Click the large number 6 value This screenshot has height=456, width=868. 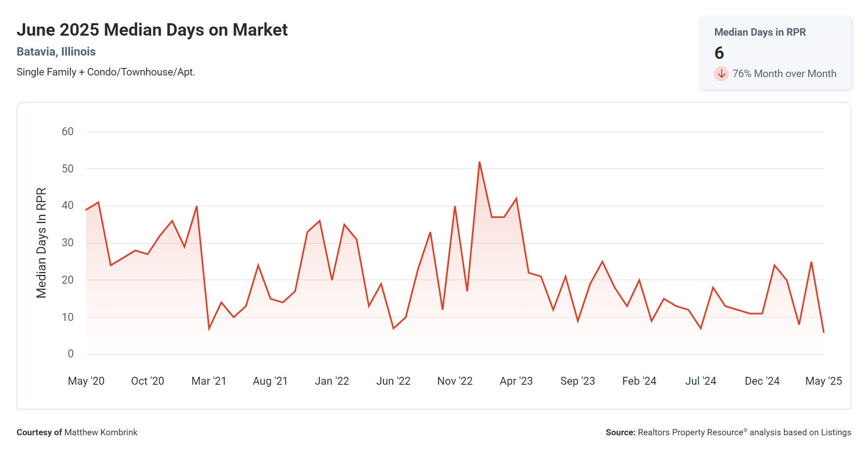(719, 53)
